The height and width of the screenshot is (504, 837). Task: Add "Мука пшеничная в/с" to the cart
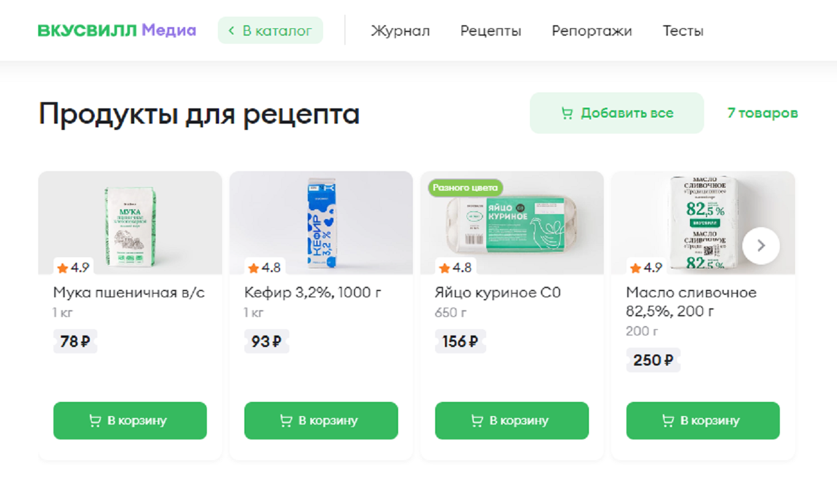[130, 420]
